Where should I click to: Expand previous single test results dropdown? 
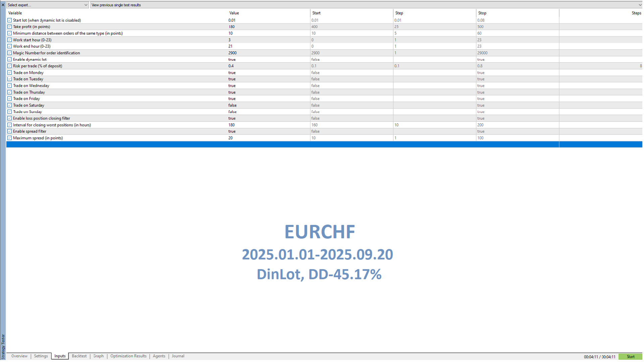[x=640, y=5]
